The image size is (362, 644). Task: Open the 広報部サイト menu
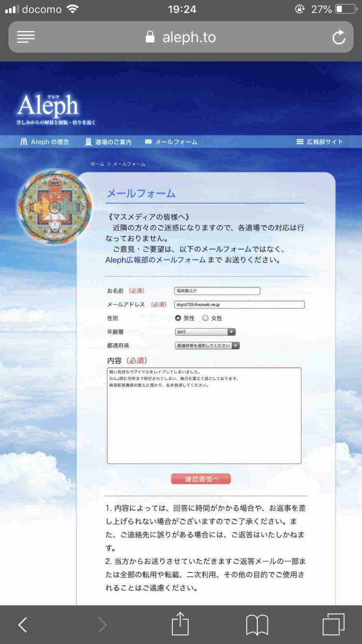tap(320, 142)
